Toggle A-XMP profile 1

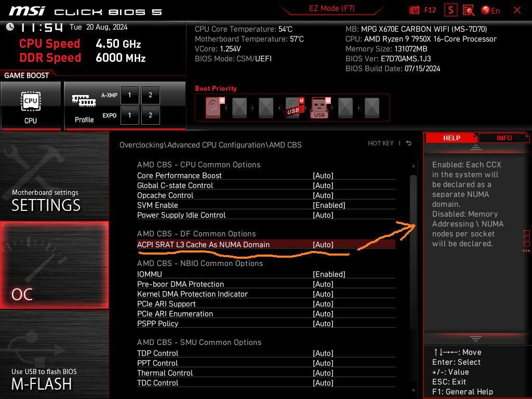(x=129, y=96)
